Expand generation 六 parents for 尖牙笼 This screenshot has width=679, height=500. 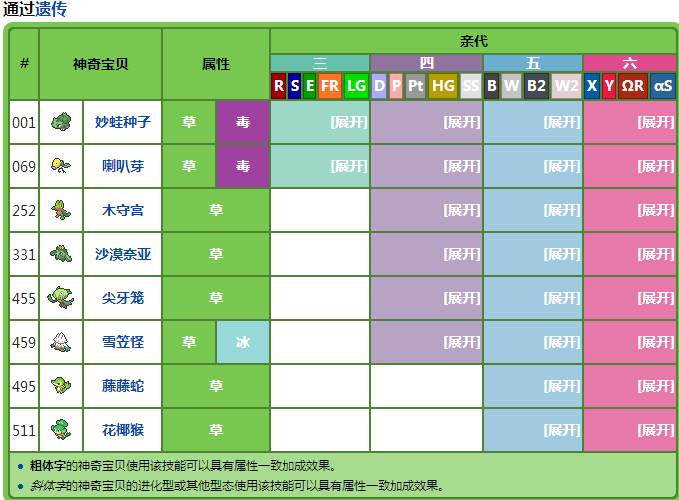point(656,298)
